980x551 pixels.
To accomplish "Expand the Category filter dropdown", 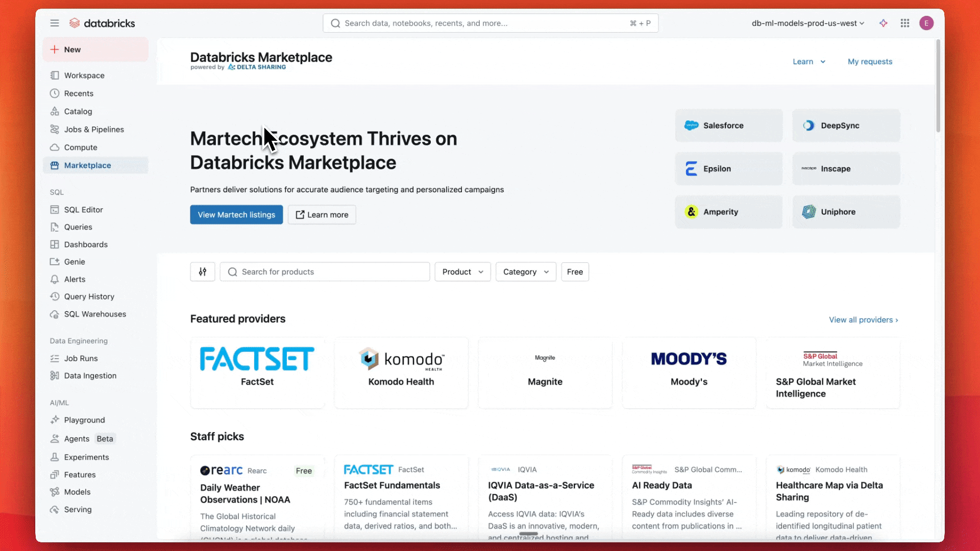I will [525, 271].
